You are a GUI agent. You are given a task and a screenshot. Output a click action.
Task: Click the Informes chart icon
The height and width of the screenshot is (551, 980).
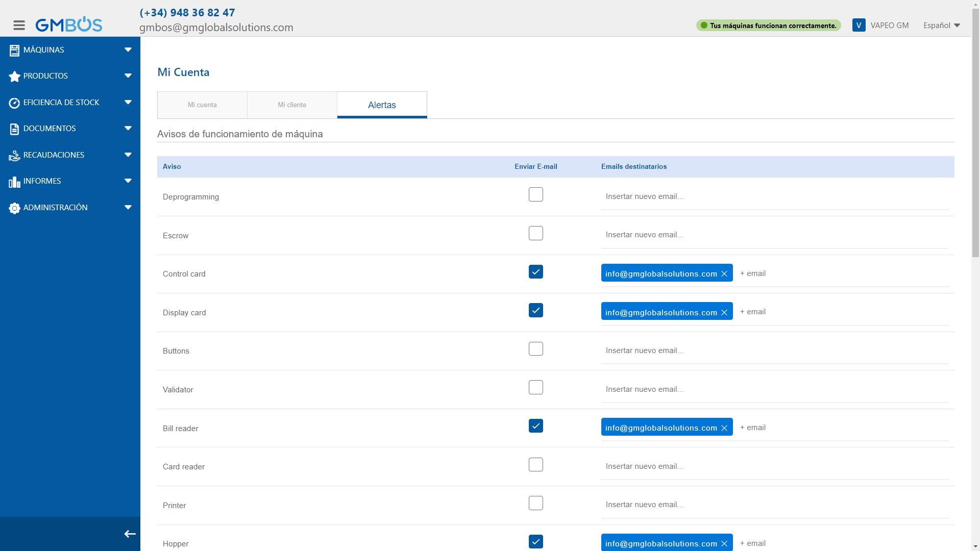click(x=14, y=182)
